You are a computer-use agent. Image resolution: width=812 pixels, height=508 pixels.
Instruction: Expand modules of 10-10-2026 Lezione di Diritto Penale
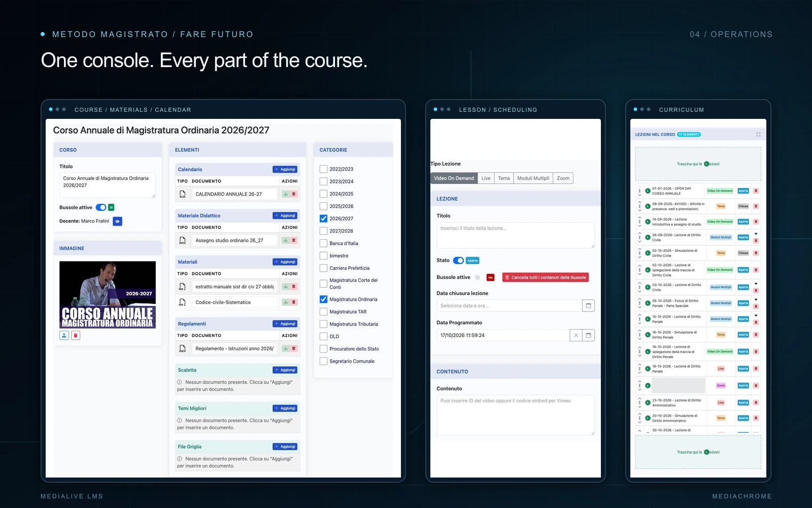pyautogui.click(x=756, y=316)
